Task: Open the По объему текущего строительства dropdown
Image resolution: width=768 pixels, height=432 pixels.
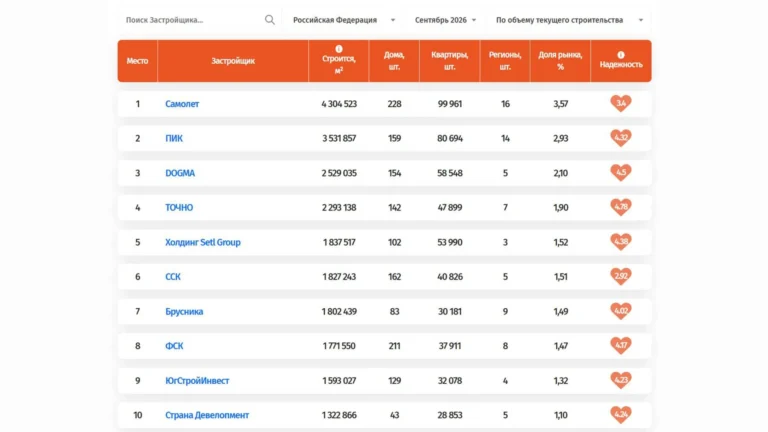Action: (x=569, y=20)
